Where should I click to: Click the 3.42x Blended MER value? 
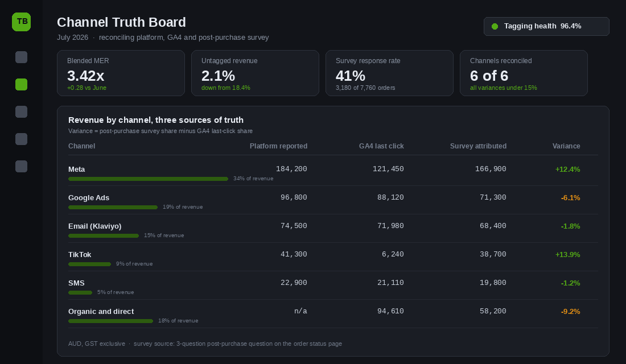(86, 76)
